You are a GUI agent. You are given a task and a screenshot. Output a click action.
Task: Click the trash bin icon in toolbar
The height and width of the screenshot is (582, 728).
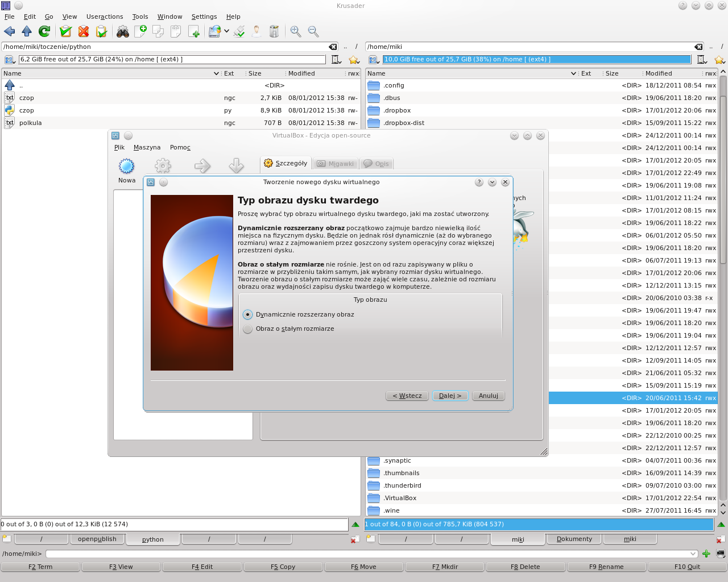pos(274,31)
